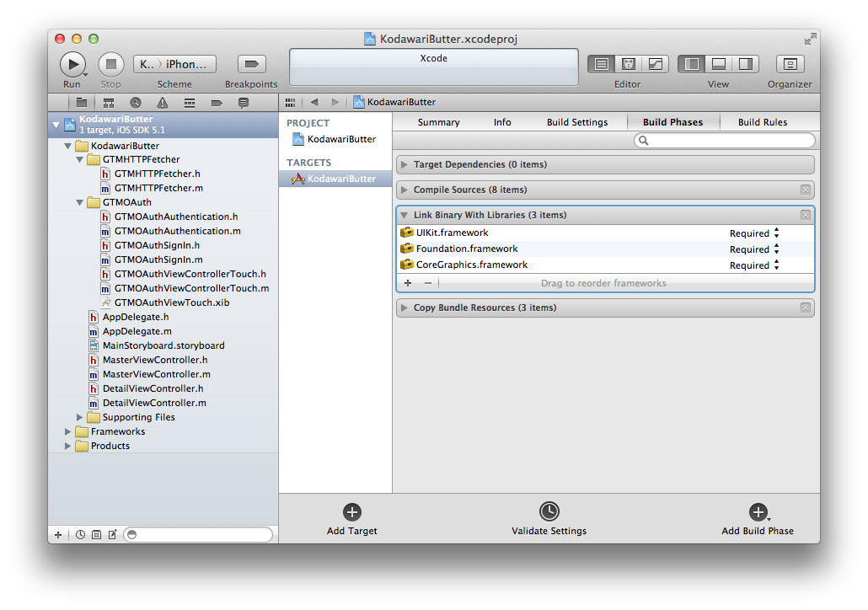The width and height of the screenshot is (868, 610).
Task: Open the related files grid menu
Action: pos(290,103)
